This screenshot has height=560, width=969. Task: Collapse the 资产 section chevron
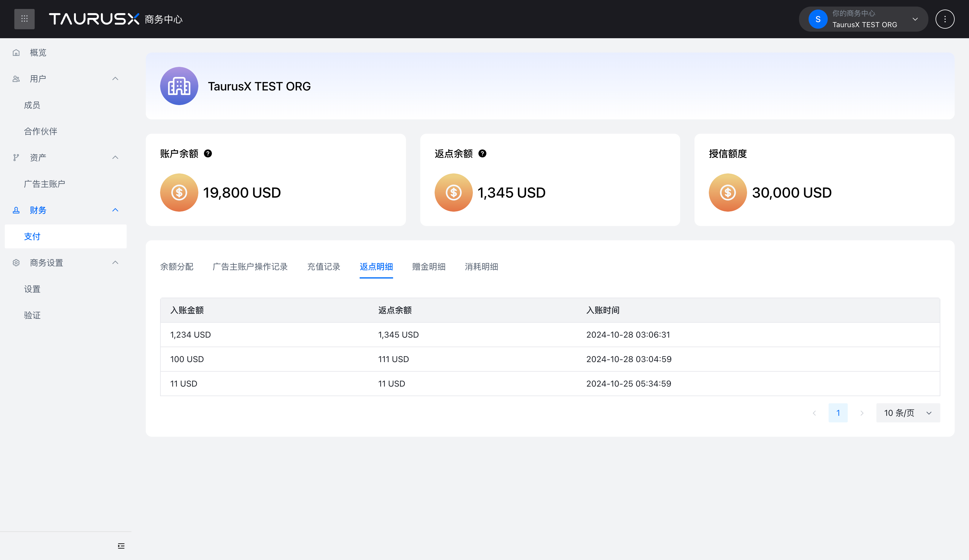click(x=115, y=158)
